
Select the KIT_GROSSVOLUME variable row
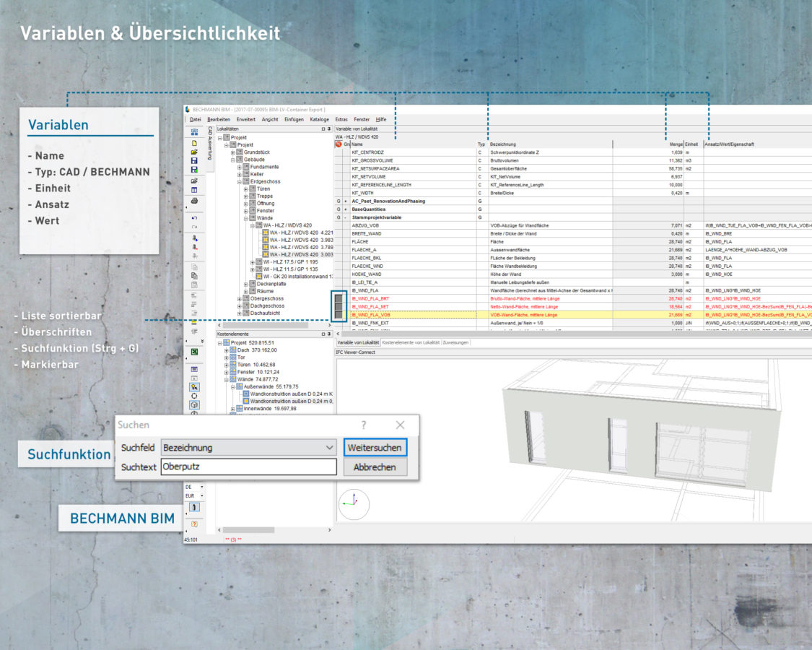[x=574, y=160]
